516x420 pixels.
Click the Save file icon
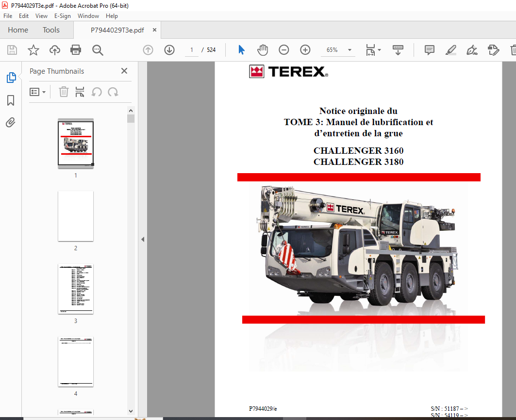coord(12,50)
